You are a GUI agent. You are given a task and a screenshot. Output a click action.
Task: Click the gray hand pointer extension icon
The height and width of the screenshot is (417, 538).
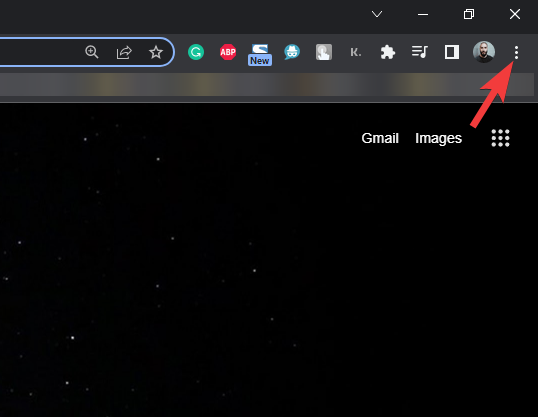coord(324,52)
